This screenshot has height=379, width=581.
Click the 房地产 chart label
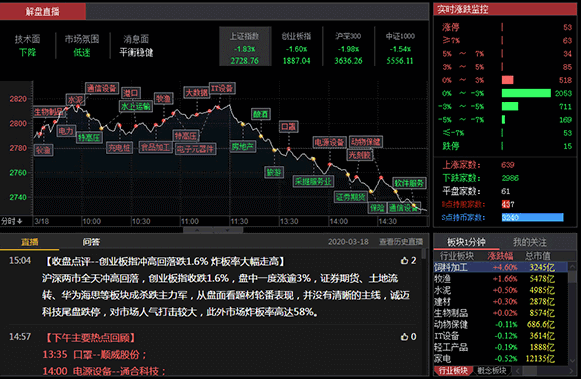[243, 147]
